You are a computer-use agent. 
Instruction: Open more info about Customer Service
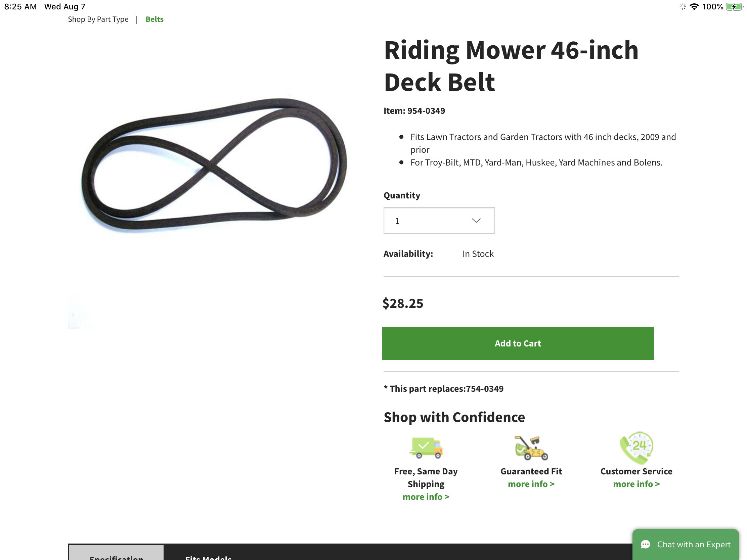636,484
